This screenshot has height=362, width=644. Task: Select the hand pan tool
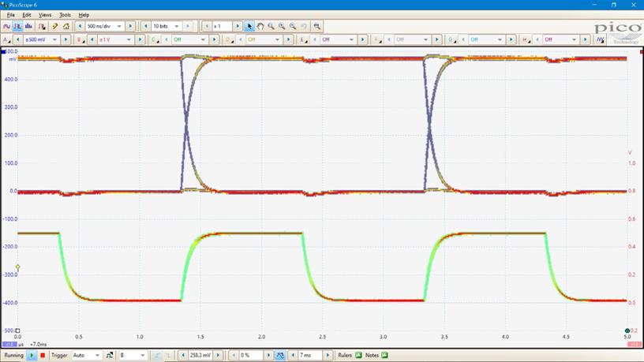(260, 26)
